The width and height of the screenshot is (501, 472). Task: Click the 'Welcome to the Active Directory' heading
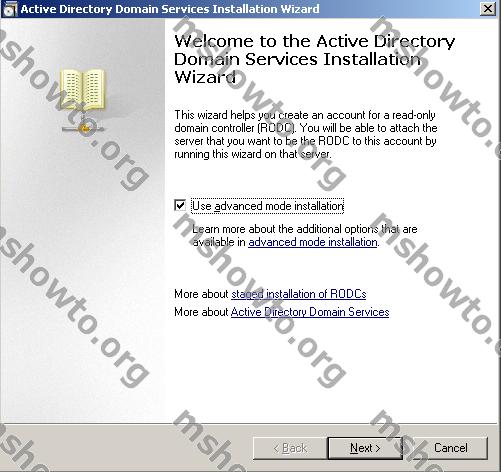coord(315,59)
